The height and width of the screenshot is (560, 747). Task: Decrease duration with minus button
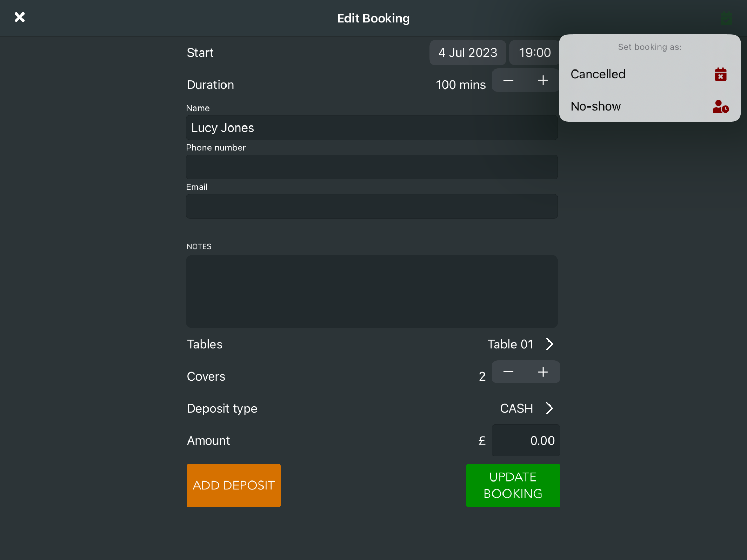[x=508, y=81]
